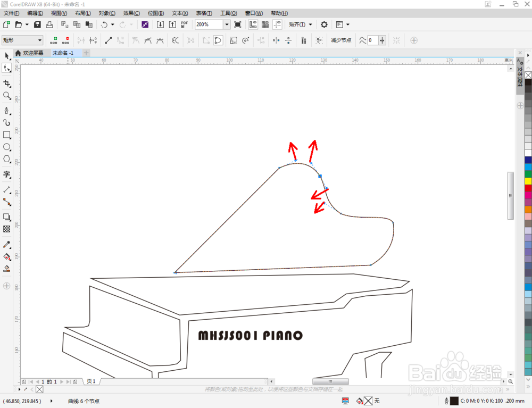
Task: Click the purple Search content icon
Action: tap(145, 24)
